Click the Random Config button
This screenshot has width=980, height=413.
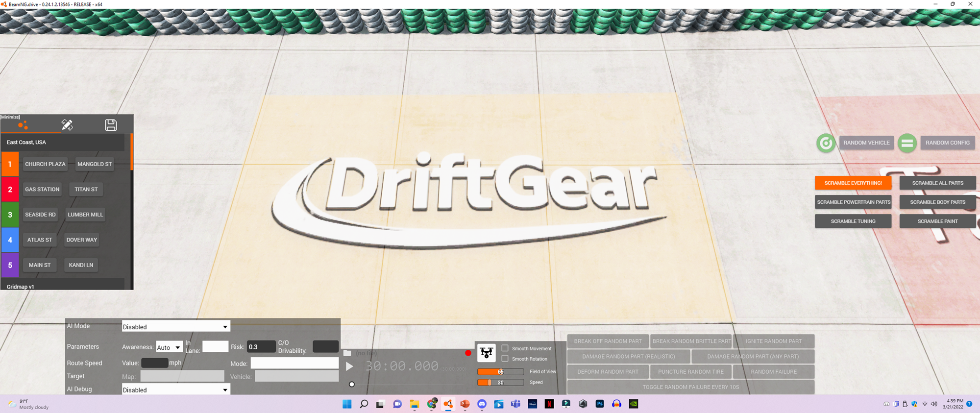(948, 143)
